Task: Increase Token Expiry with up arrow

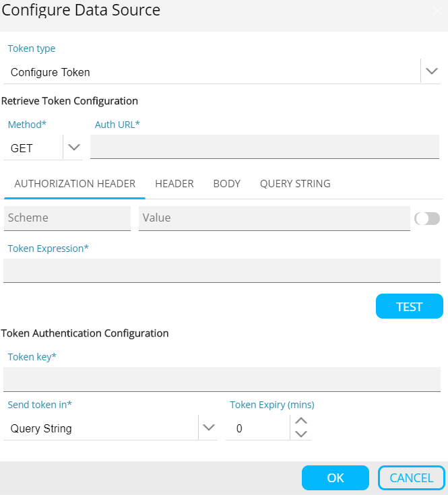Action: [x=302, y=421]
